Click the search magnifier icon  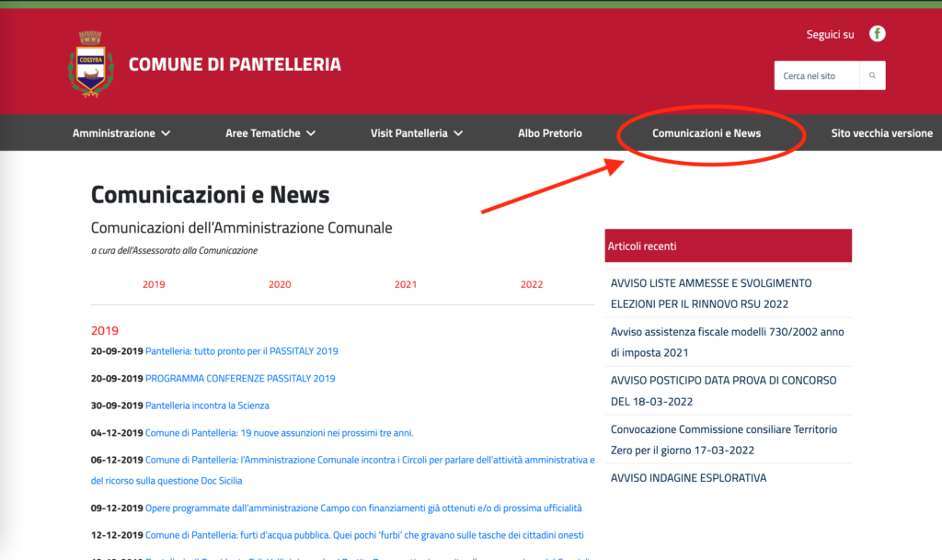tap(872, 75)
